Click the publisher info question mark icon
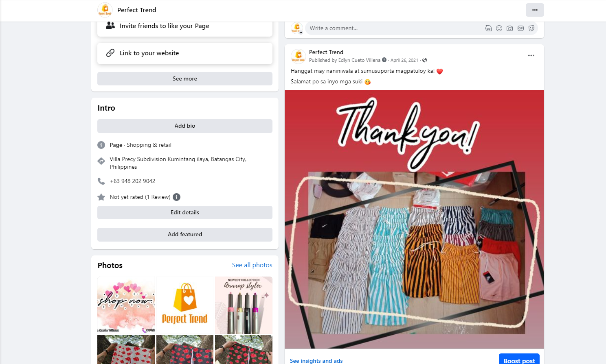 click(x=384, y=60)
